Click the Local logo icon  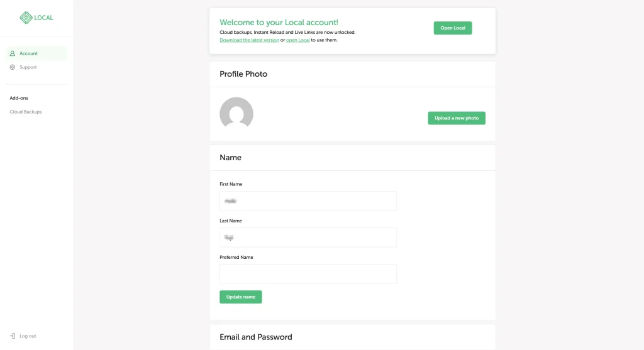click(26, 18)
